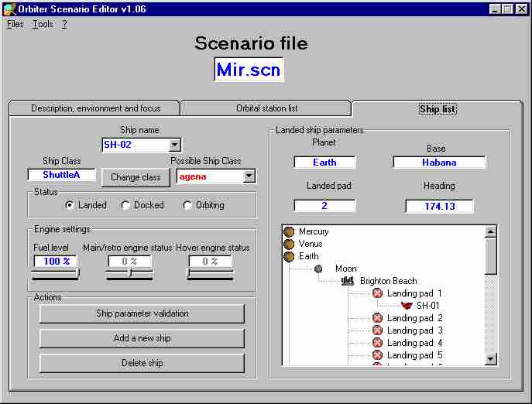Click the Ship Class field ShuttleA
The image size is (532, 404).
click(61, 175)
